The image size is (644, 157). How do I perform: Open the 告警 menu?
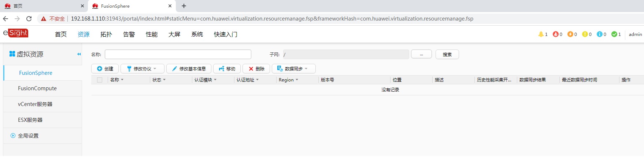129,34
